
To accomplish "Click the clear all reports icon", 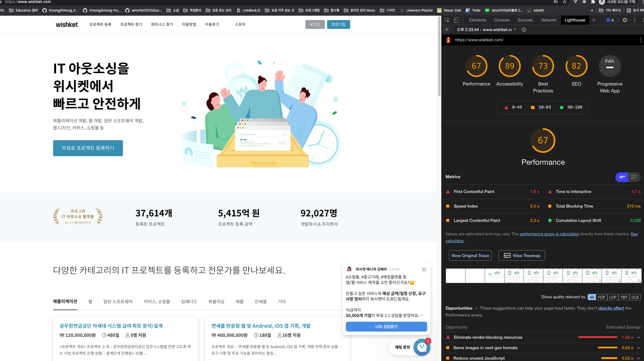I will [524, 29].
